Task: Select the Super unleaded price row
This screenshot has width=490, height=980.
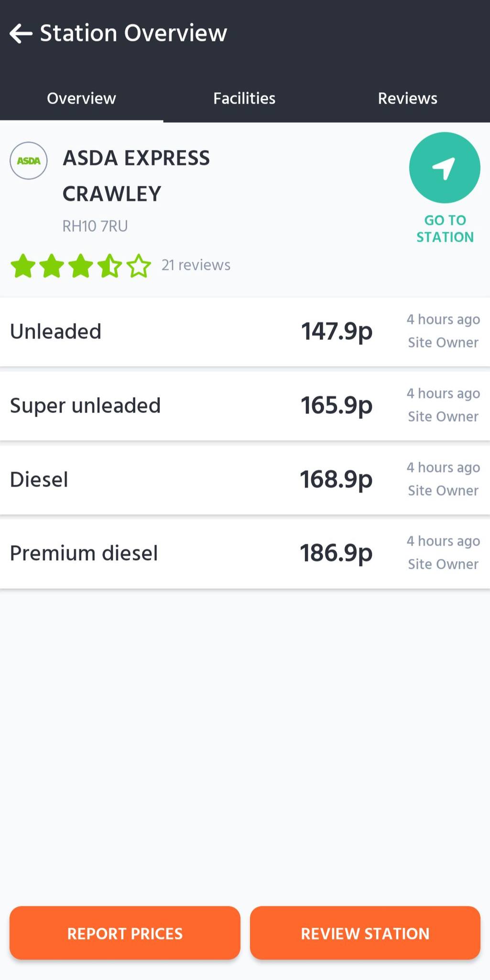Action: [245, 406]
